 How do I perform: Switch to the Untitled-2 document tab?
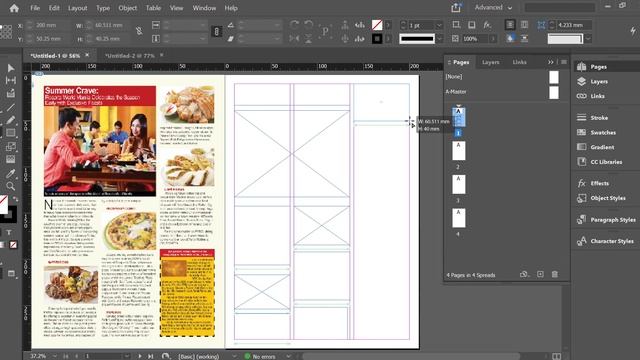(130, 56)
